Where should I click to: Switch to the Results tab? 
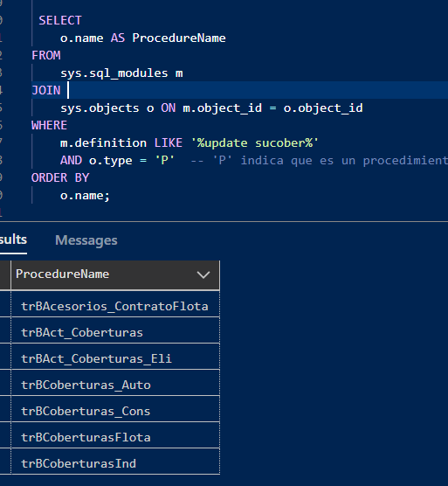pyautogui.click(x=13, y=240)
